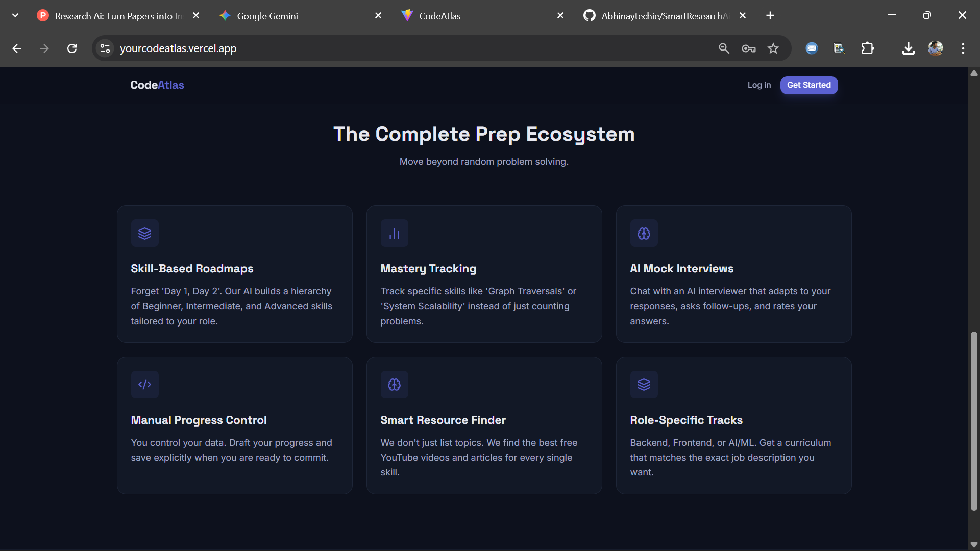Open the tab search chevron dropdown
Viewport: 980px width, 551px height.
[15, 15]
